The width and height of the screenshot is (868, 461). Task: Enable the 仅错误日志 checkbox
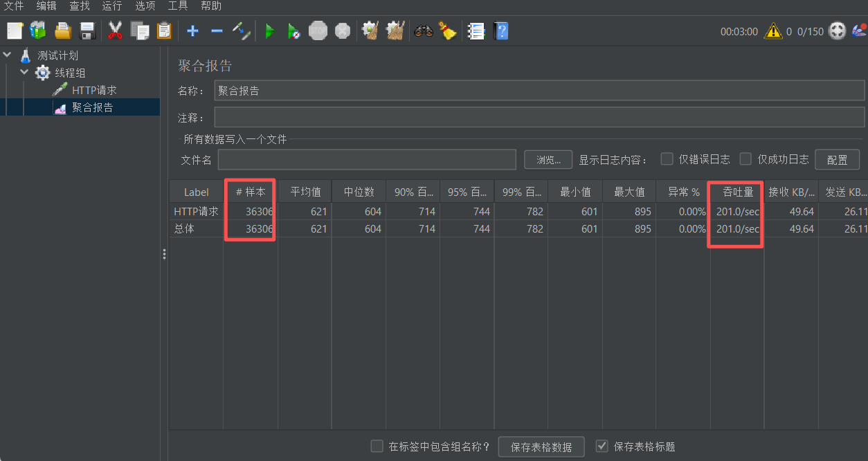667,159
